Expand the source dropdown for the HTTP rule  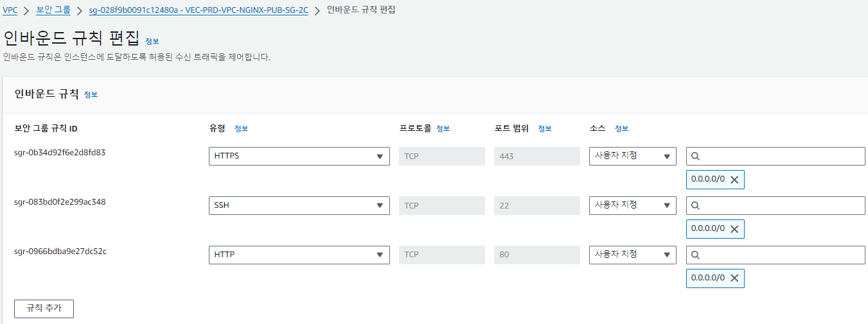(632, 255)
